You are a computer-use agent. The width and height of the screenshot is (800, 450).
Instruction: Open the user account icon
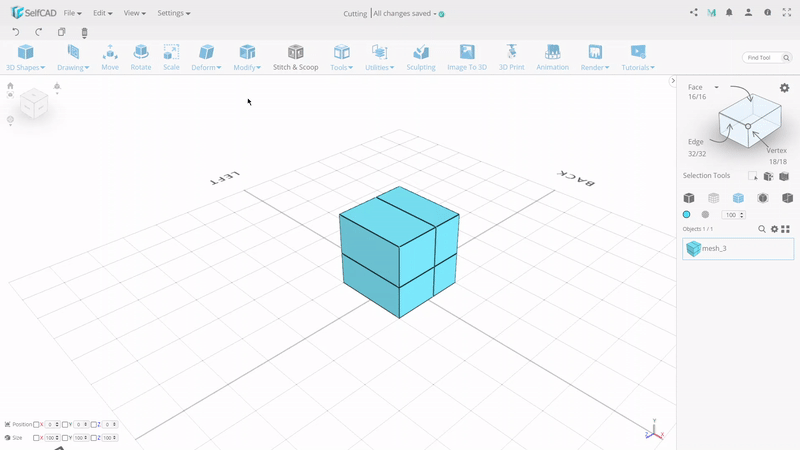pos(748,12)
